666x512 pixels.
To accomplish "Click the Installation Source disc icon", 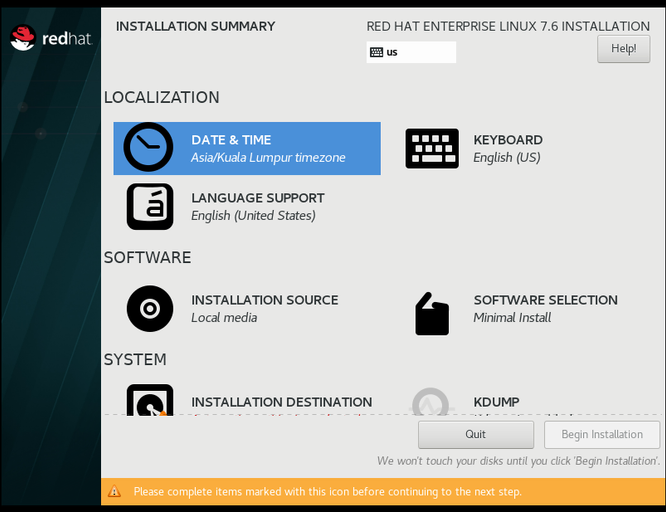I will [x=150, y=308].
